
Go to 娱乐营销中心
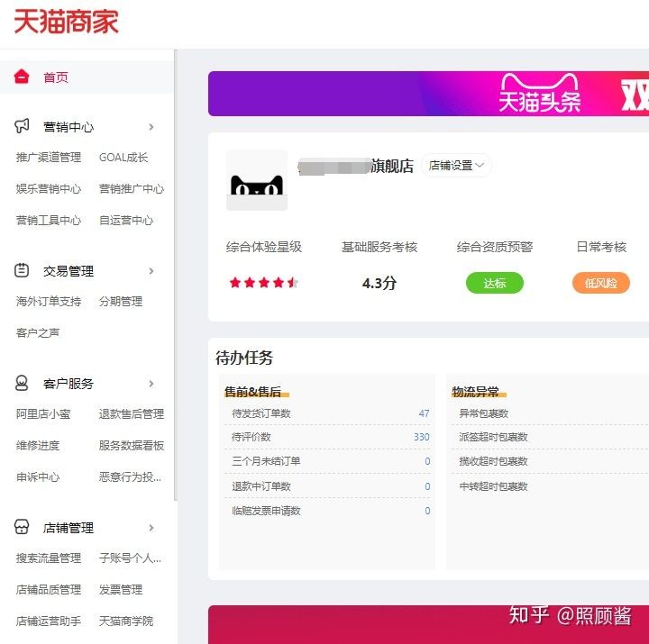pos(49,189)
